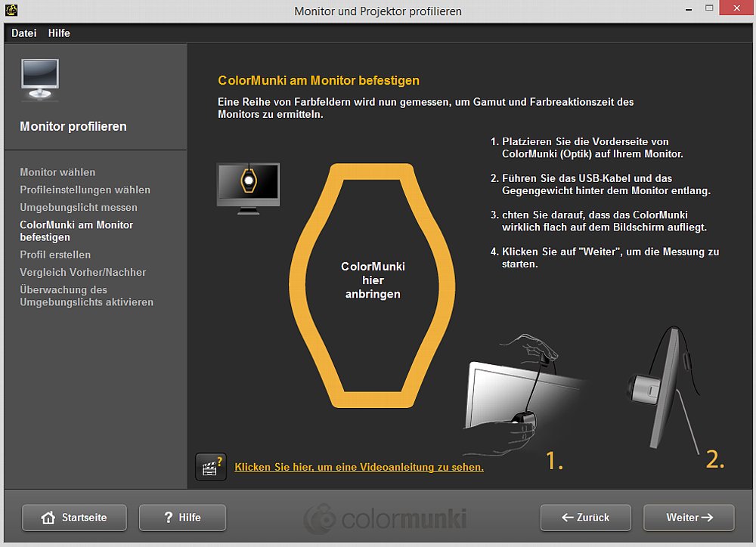Click Weiter to start the measurement
Screen dimensions: 756x547
tap(689, 518)
